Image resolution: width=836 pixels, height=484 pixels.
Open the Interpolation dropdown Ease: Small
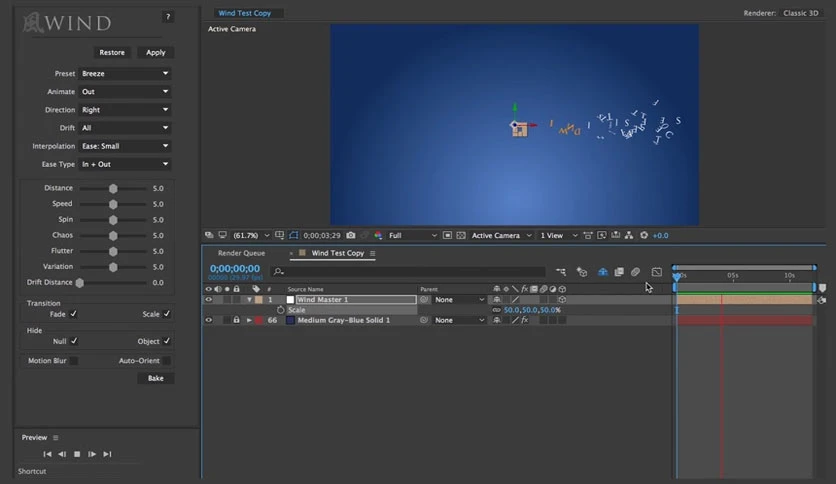pyautogui.click(x=125, y=146)
